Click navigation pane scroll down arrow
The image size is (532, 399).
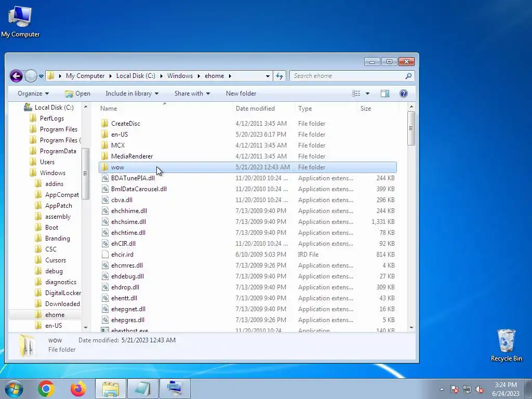click(x=86, y=328)
